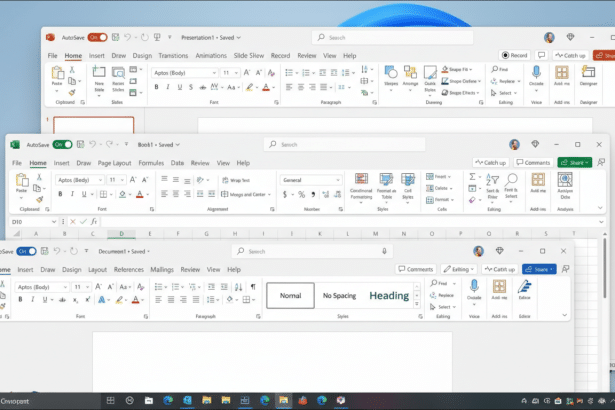The width and height of the screenshot is (615, 410).
Task: Toggle AutoSave switch in PowerPoint window
Action: 97,37
